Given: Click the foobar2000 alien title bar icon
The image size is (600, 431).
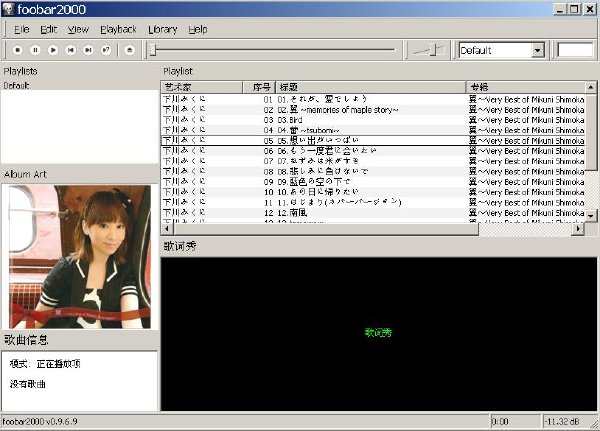Looking at the screenshot, I should [8, 9].
